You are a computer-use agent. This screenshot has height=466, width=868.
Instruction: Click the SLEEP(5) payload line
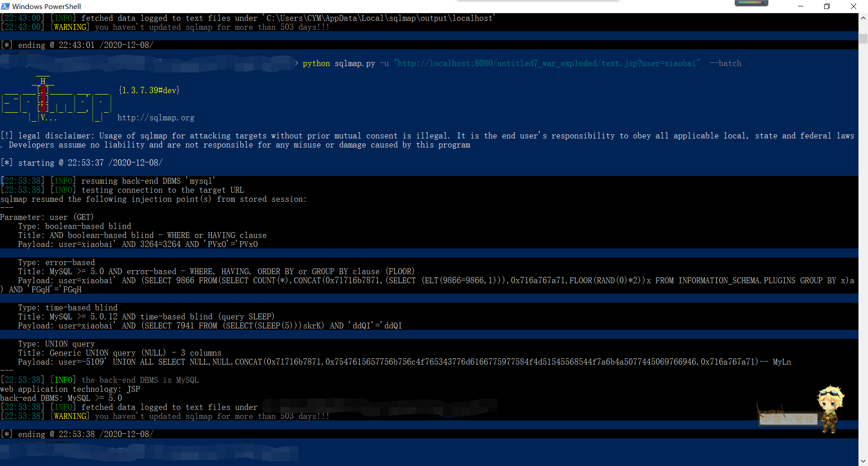(210, 326)
